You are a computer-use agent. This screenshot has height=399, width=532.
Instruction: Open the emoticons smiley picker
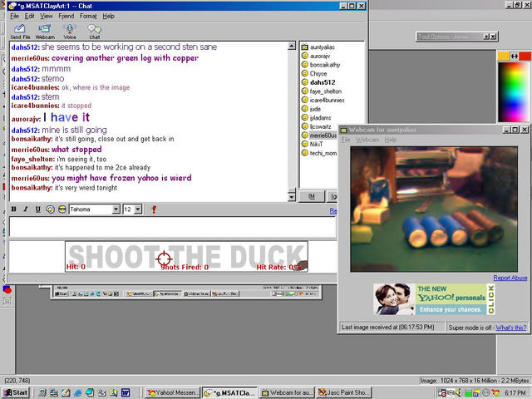(x=62, y=209)
